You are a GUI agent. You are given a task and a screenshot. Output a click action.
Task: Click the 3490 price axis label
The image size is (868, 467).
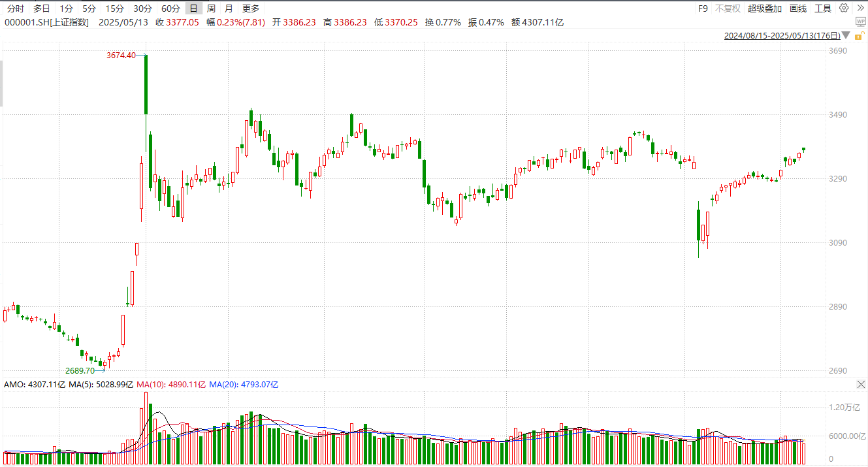(838, 115)
